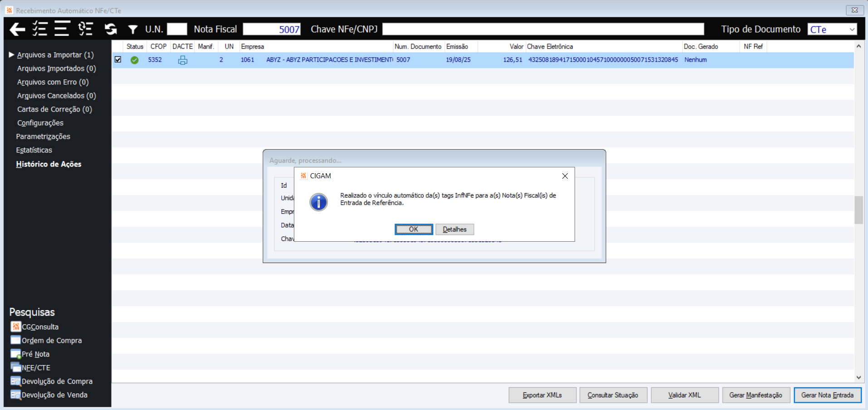Open the NFE/CTE search icon
This screenshot has width=868, height=410.
click(16, 367)
